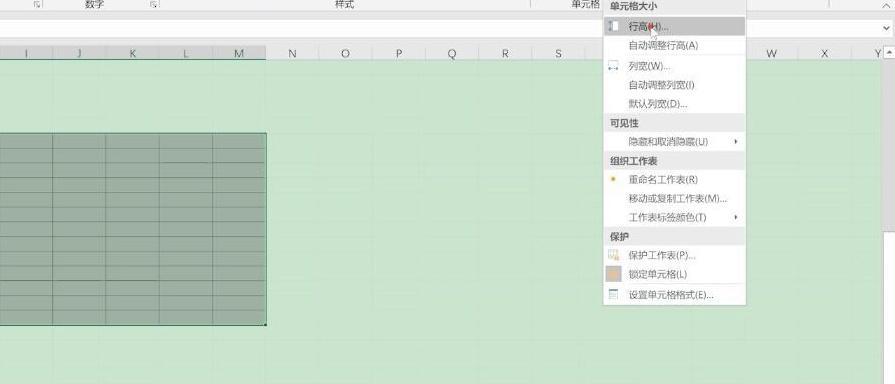This screenshot has width=895, height=384.
Task: Click the Protect Sheet icon
Action: click(614, 255)
